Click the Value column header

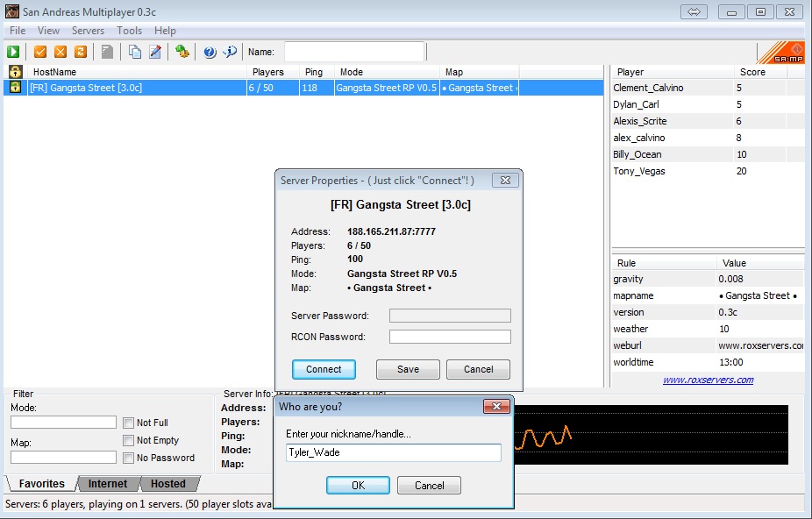(760, 263)
